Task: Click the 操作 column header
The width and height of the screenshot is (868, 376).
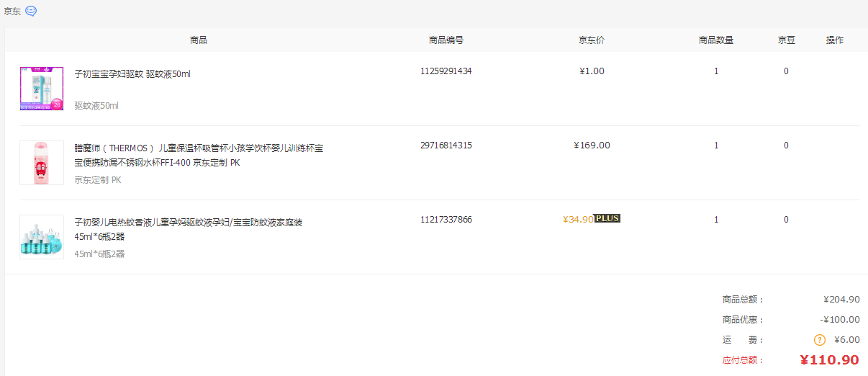Action: (x=835, y=40)
